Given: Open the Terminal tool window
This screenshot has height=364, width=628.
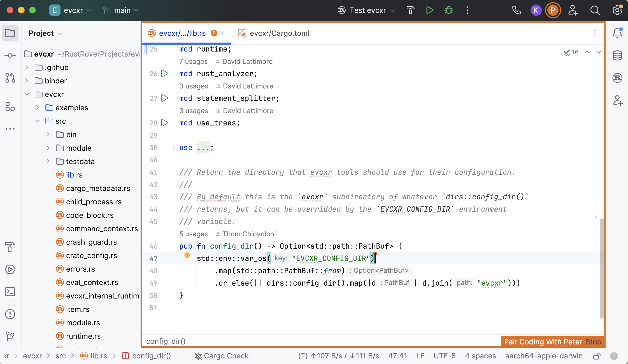Looking at the screenshot, I should click(x=10, y=291).
